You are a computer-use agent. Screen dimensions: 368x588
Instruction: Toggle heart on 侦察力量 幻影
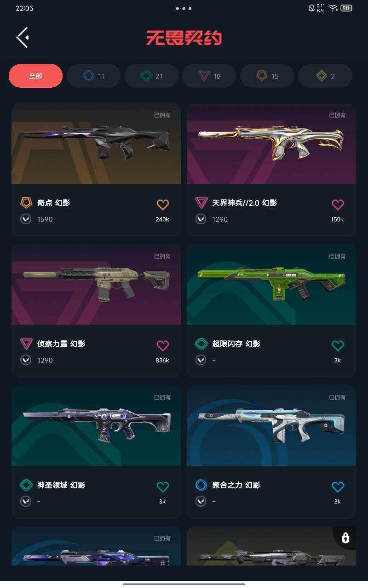163,345
